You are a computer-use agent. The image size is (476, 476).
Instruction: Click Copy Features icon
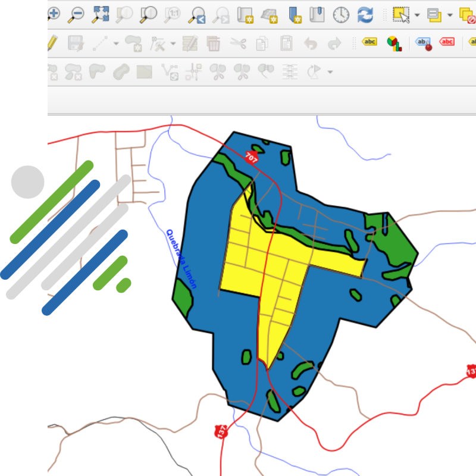tap(262, 43)
